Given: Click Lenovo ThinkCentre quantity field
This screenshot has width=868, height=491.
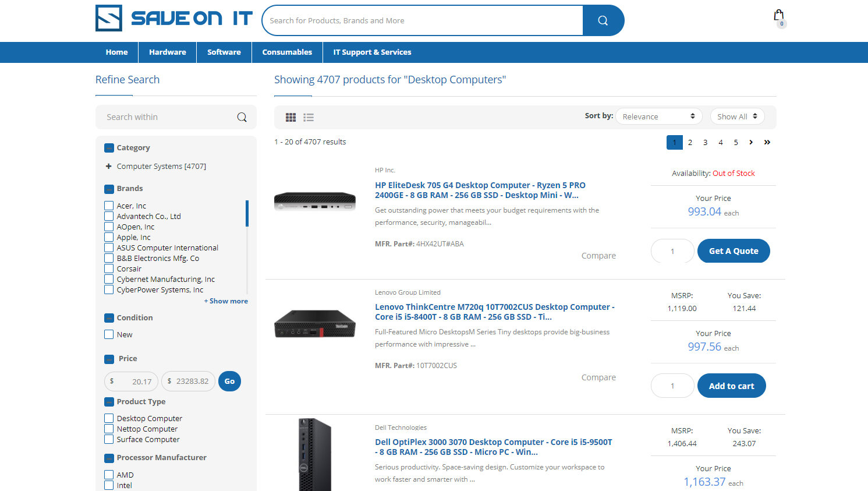Looking at the screenshot, I should [672, 386].
